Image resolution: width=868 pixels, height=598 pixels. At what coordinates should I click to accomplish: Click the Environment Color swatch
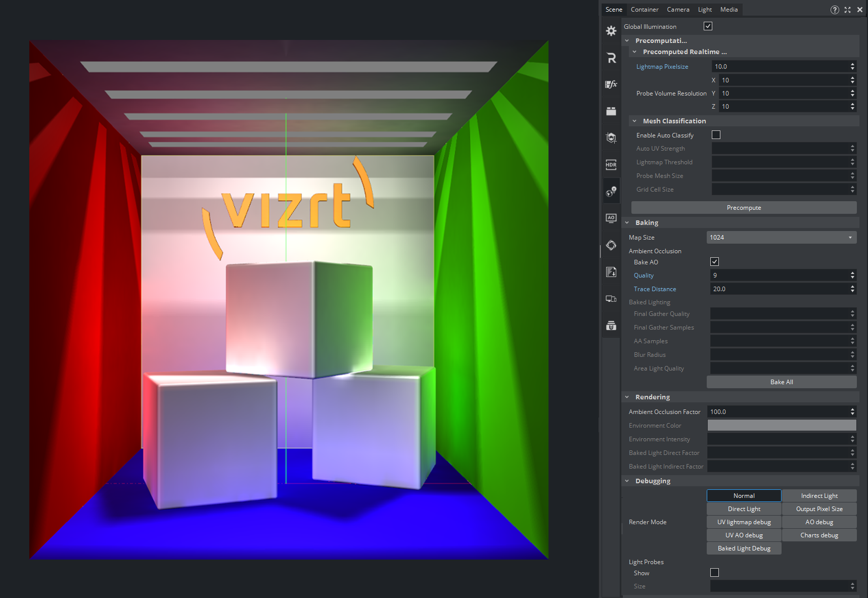782,426
